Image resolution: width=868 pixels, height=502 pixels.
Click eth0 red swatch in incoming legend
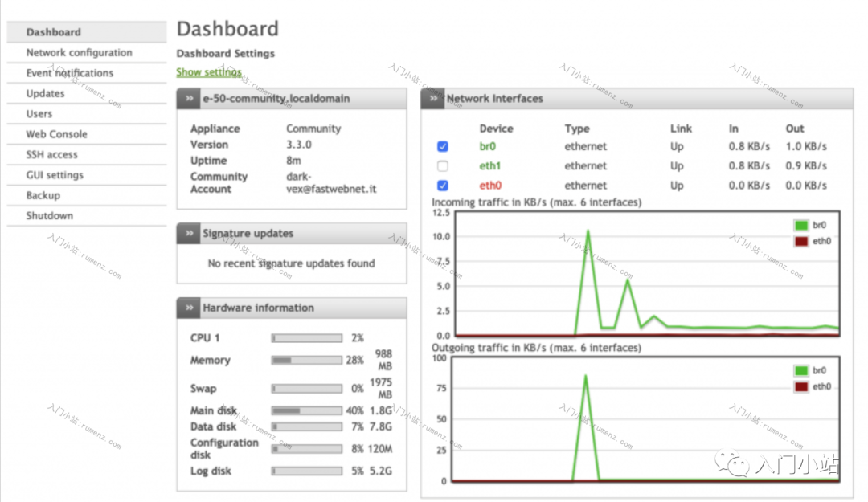[x=801, y=241]
